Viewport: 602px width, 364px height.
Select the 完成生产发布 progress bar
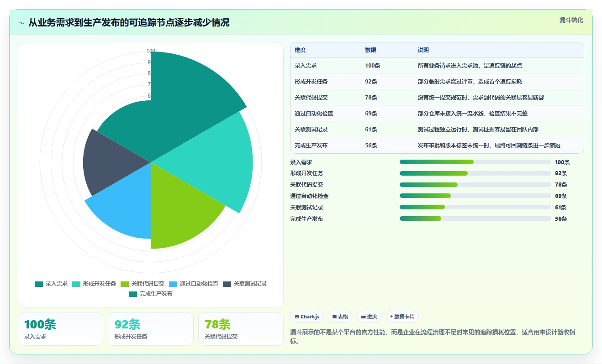[x=475, y=219]
